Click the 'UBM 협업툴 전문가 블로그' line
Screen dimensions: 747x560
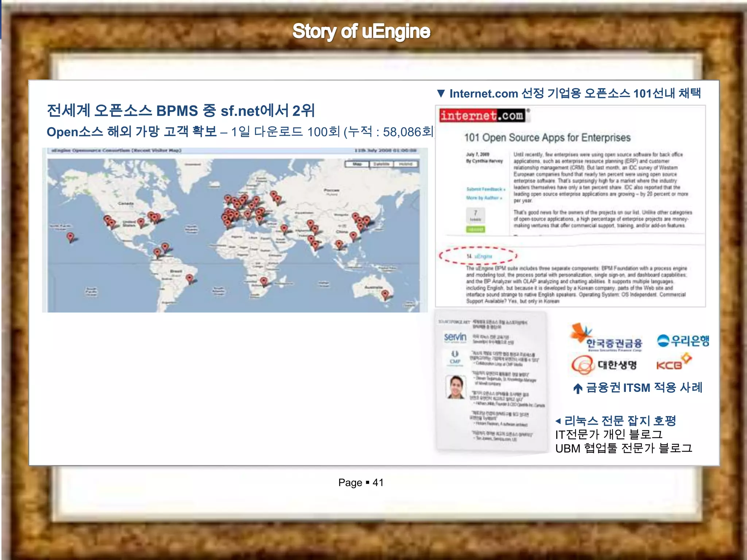[624, 448]
